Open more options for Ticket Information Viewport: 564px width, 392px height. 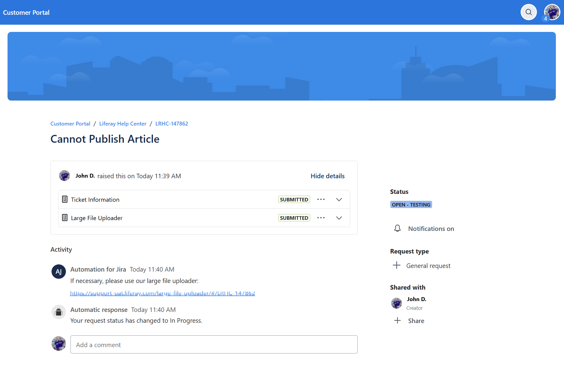[321, 199]
